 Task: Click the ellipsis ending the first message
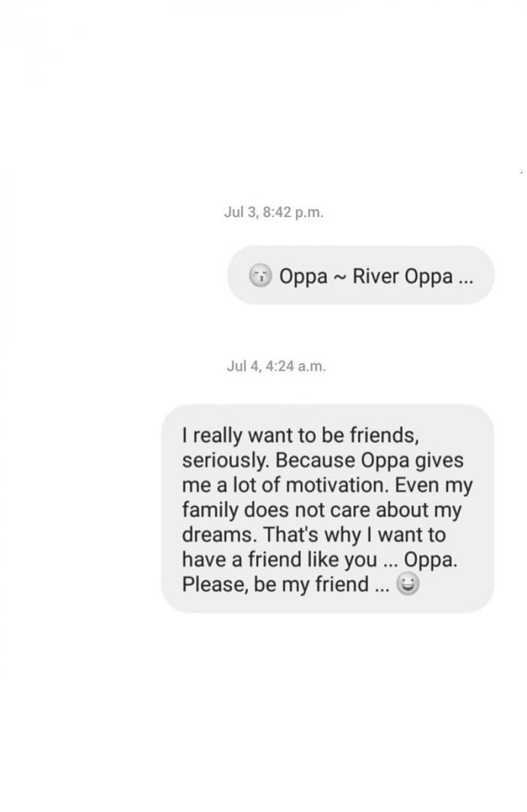466,276
